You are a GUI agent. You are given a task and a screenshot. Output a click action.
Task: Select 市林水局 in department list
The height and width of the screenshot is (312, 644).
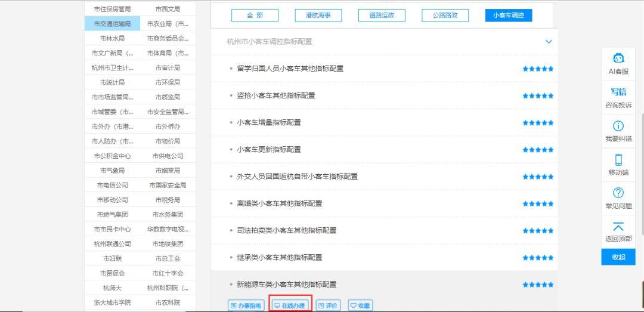point(112,38)
